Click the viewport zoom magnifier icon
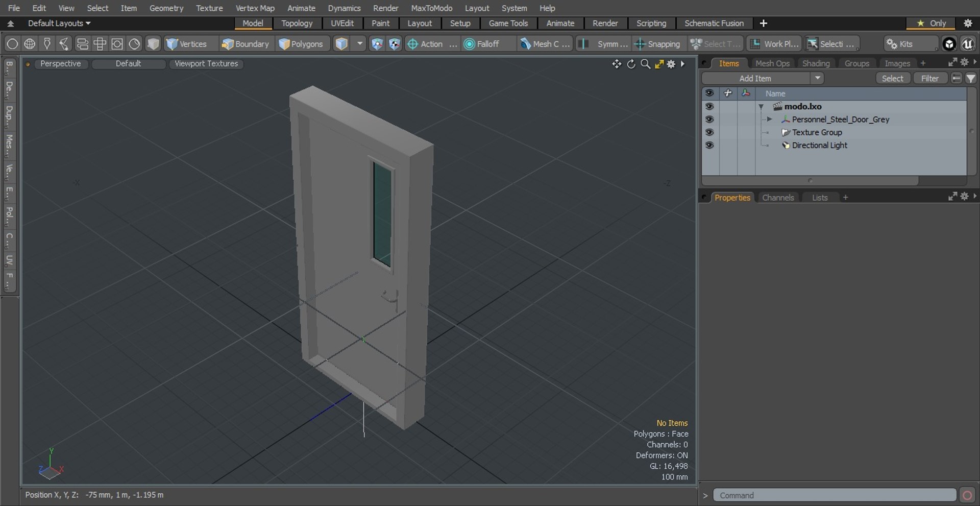The height and width of the screenshot is (506, 980). click(645, 64)
